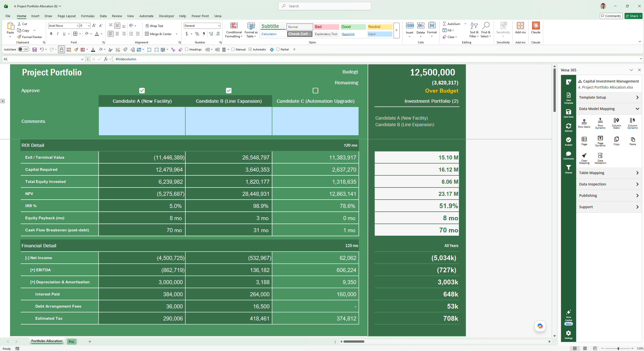Switch to the PnL sheet tab
Screen dimensions: 644x351
click(72, 341)
